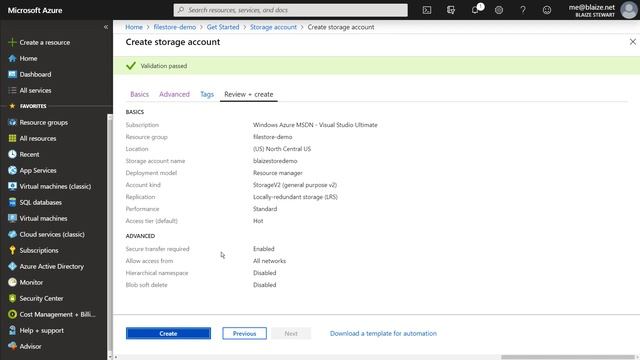This screenshot has height=360, width=640.
Task: Click the Resource groups icon
Action: tap(12, 122)
